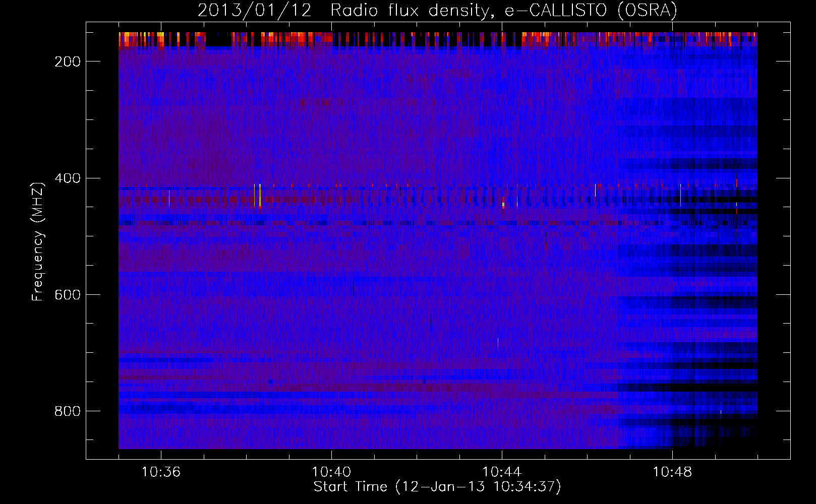Viewport: 816px width, 504px height.
Task: Click the 10:44 time axis label
Action: pos(502,472)
